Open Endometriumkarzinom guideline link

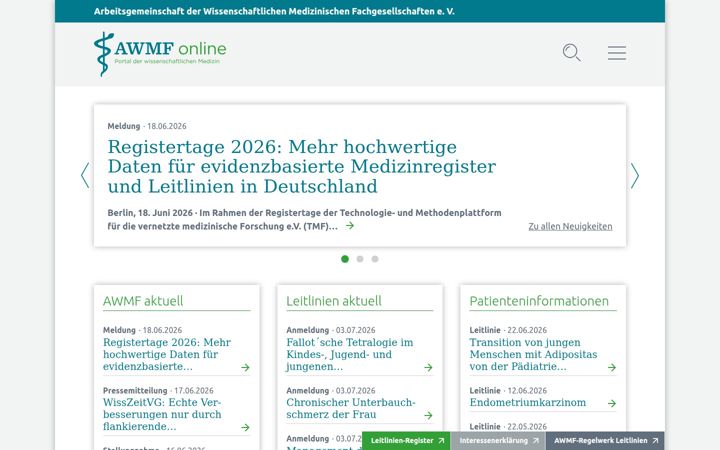[528, 403]
